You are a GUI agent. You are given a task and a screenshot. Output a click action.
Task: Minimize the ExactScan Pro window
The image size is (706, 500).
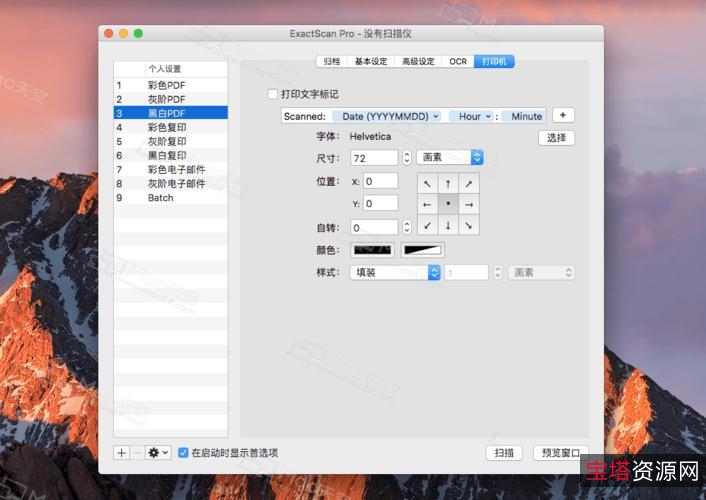click(x=123, y=33)
